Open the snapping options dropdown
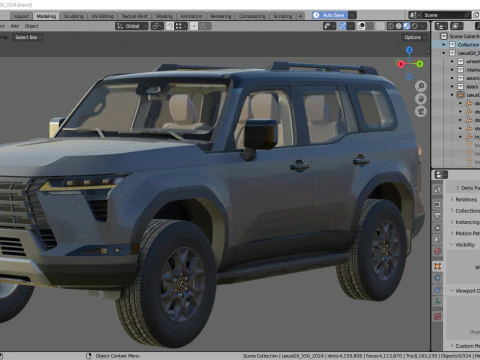This screenshot has height=360, width=480. point(181,26)
